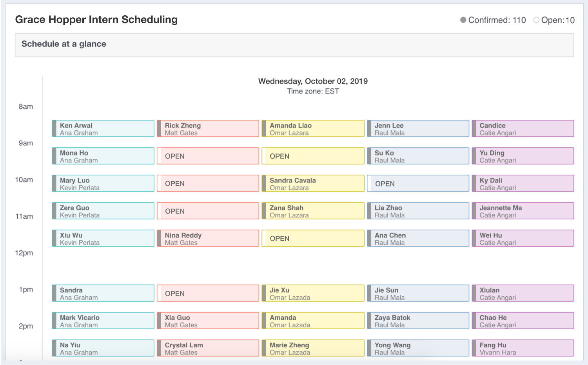Select the Confirmed status indicator dot
Image resolution: width=588 pixels, height=365 pixels.
tap(463, 20)
